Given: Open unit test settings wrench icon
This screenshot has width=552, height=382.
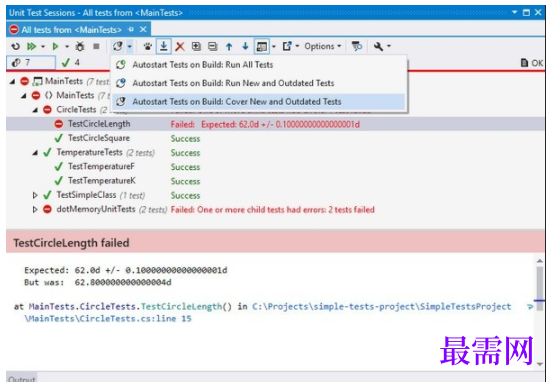Looking at the screenshot, I should (378, 46).
